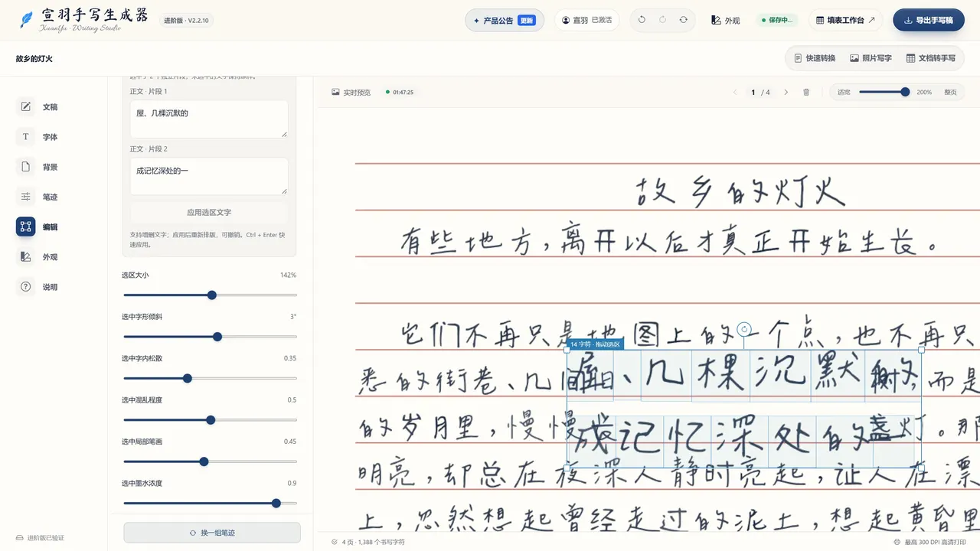Screen dimensions: 980x551
Task: Adjust the 选区大小 slider
Action: [210, 295]
